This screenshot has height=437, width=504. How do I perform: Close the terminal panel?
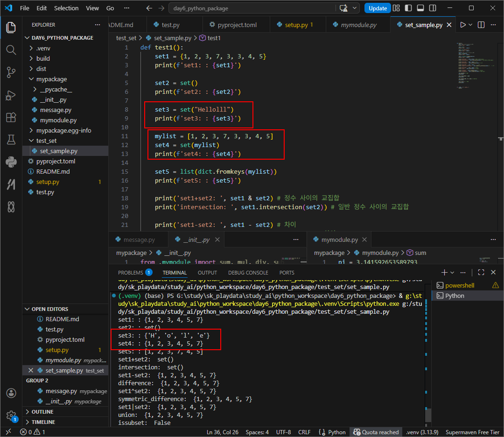click(493, 272)
